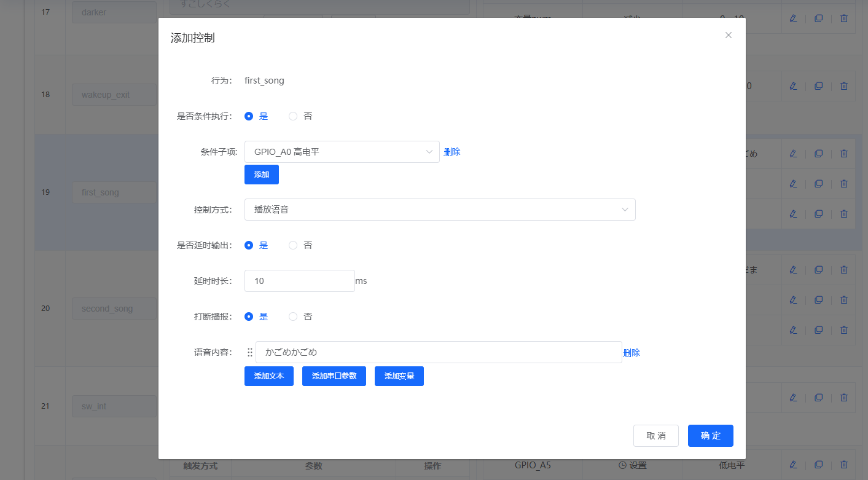Viewport: 868px width, 480px height.
Task: Delete first_song's top control row ending ごめ
Action: (843, 154)
